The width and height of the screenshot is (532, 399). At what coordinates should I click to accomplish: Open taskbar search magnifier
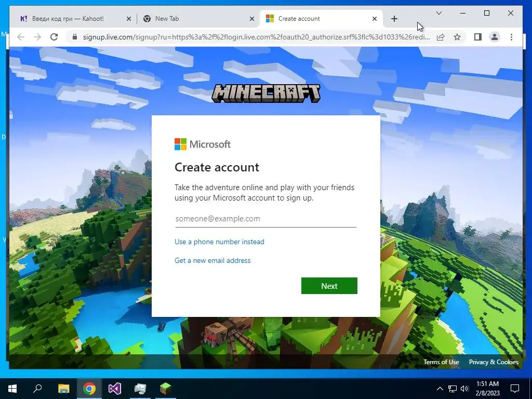[37, 389]
